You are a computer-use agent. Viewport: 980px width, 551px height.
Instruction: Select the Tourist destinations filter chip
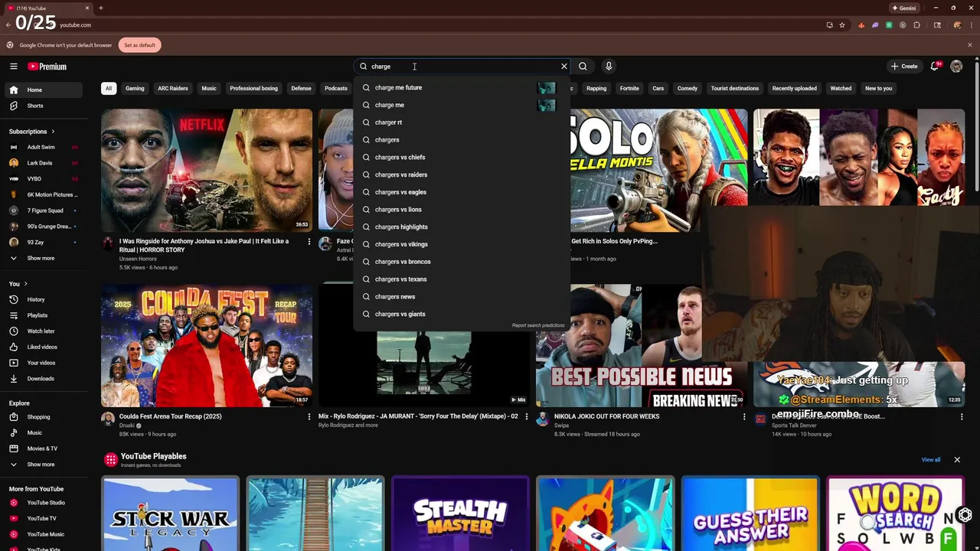click(x=735, y=88)
